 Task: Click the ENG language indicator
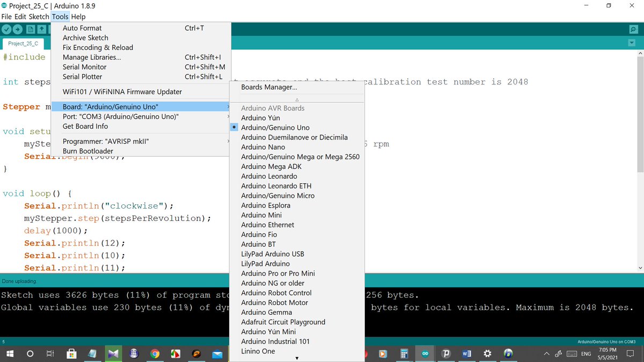coord(586,354)
